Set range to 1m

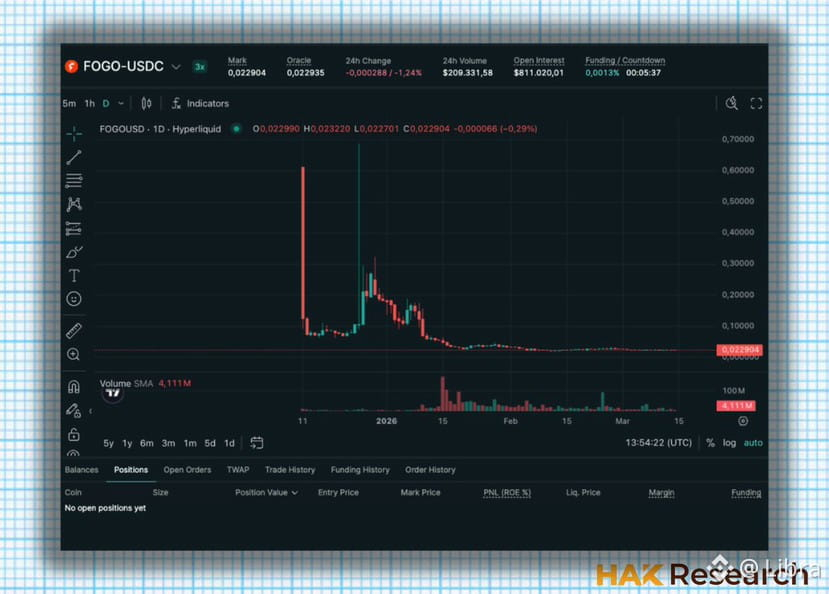[x=190, y=443]
